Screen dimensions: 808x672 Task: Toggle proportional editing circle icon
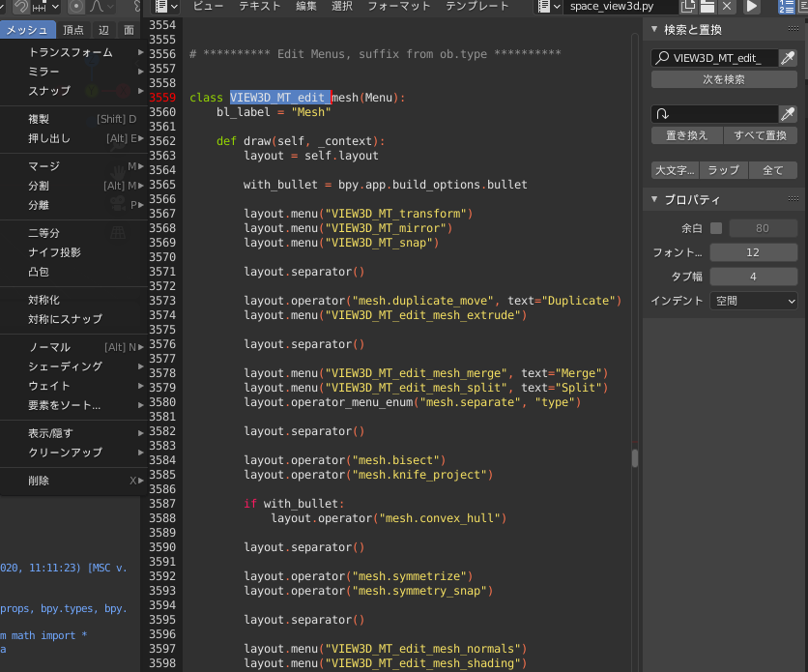coord(75,6)
